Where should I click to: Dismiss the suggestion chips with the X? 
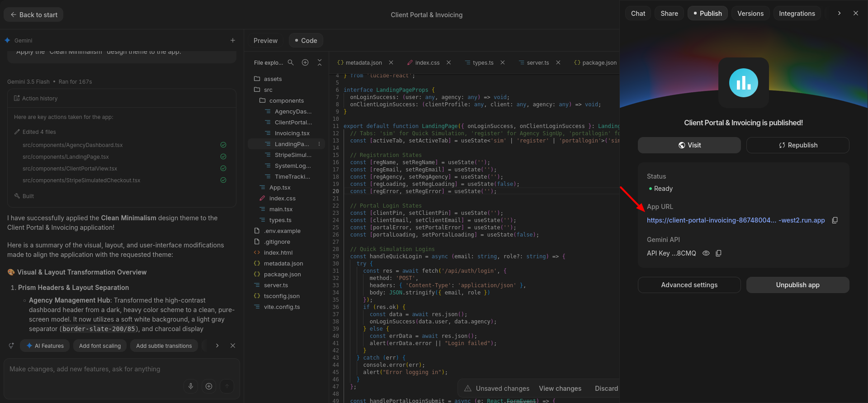[x=233, y=346]
